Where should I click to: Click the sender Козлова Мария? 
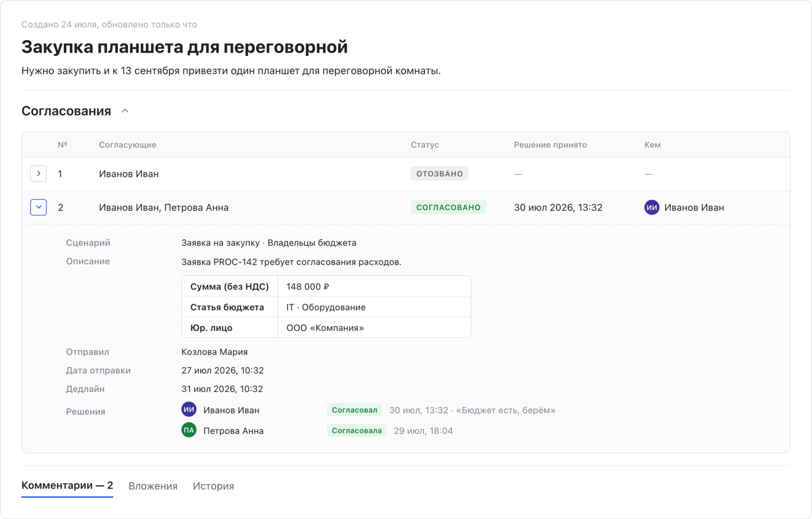[x=215, y=352]
